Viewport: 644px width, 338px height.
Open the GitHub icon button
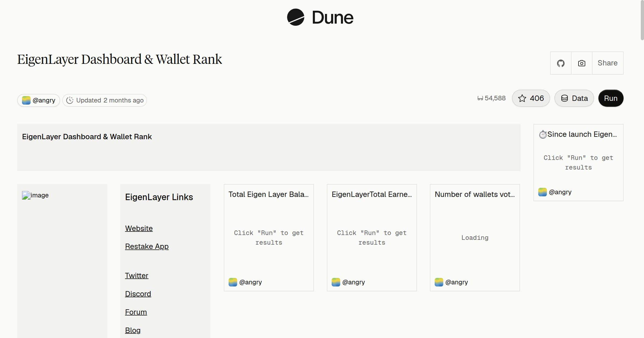click(561, 63)
